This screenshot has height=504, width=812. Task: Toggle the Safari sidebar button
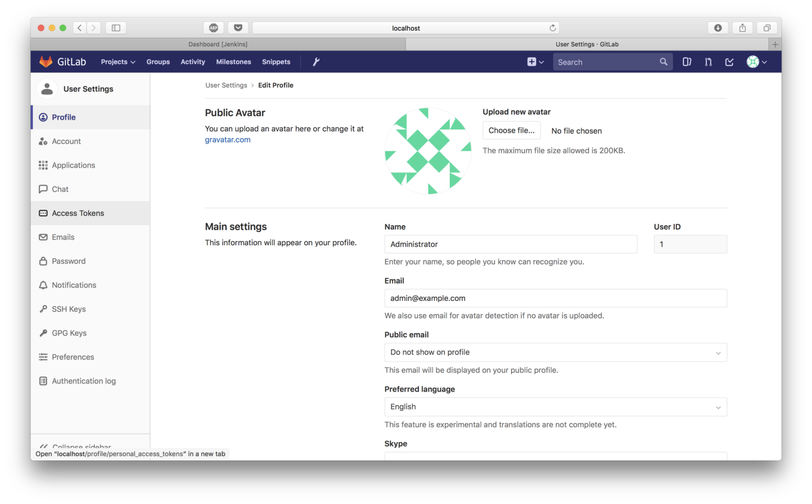click(116, 28)
